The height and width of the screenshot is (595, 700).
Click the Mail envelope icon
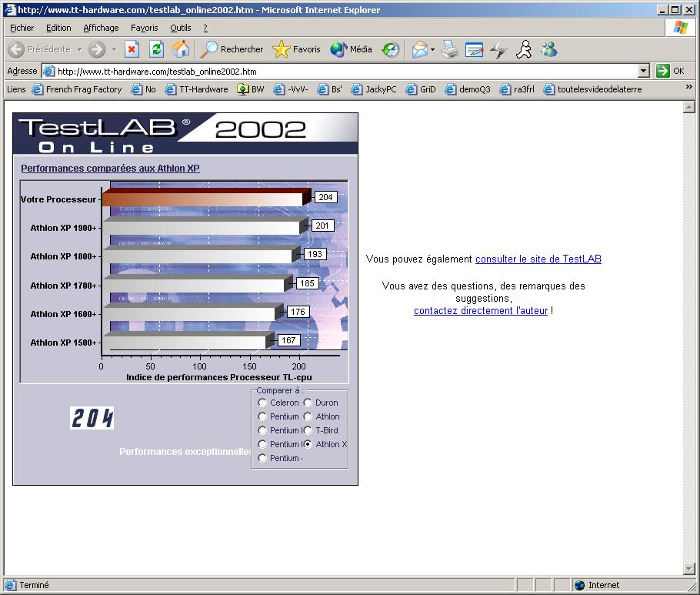tap(419, 49)
